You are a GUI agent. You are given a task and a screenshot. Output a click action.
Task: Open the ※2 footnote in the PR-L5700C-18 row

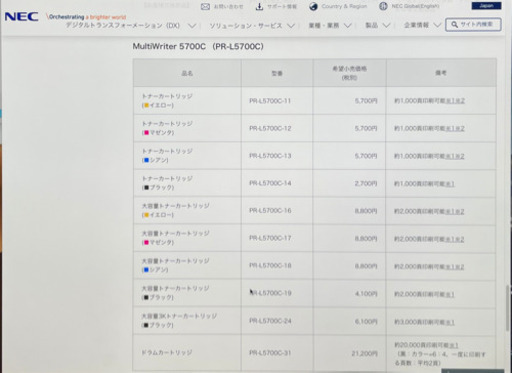tap(460, 267)
